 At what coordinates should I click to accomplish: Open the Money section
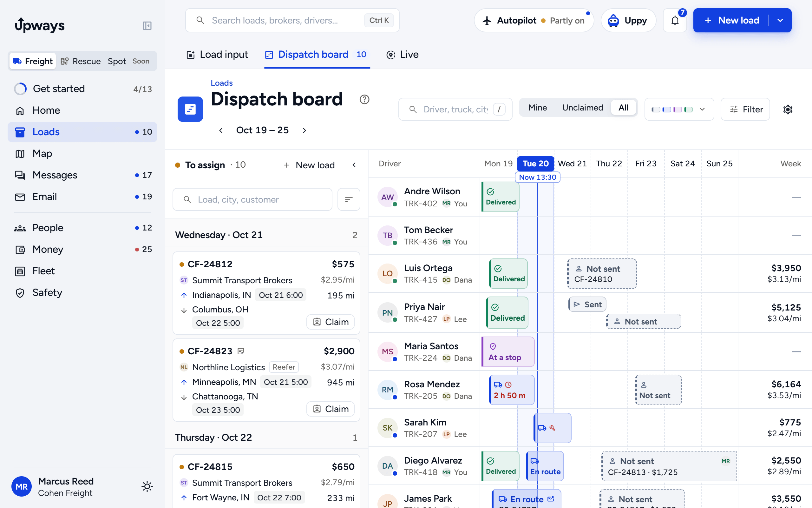[x=82, y=249]
